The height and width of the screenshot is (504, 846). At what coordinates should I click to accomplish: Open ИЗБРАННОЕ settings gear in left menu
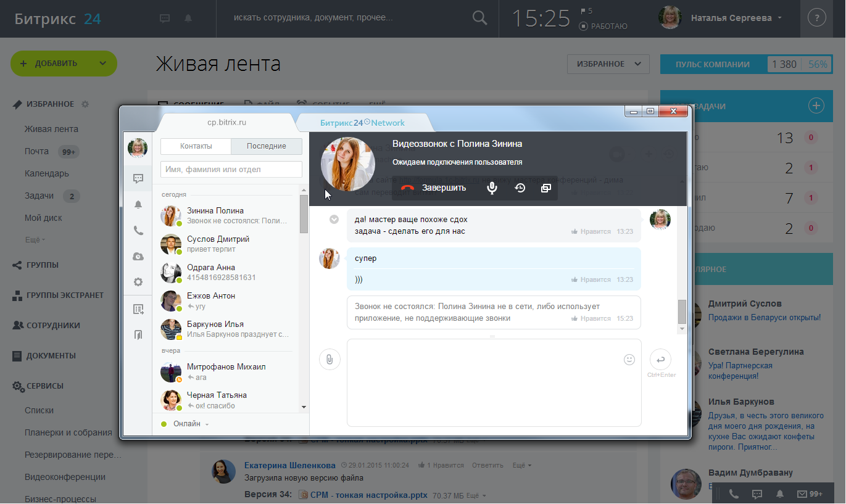click(85, 104)
